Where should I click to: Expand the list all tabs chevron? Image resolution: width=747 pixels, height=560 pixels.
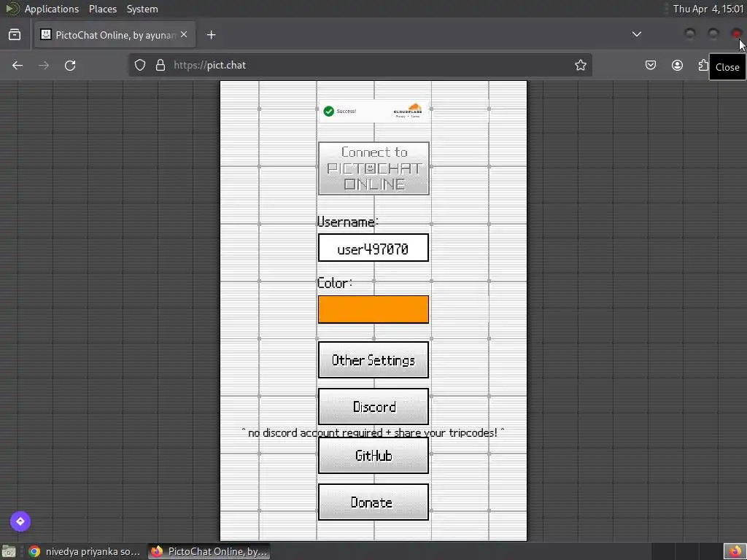[636, 34]
